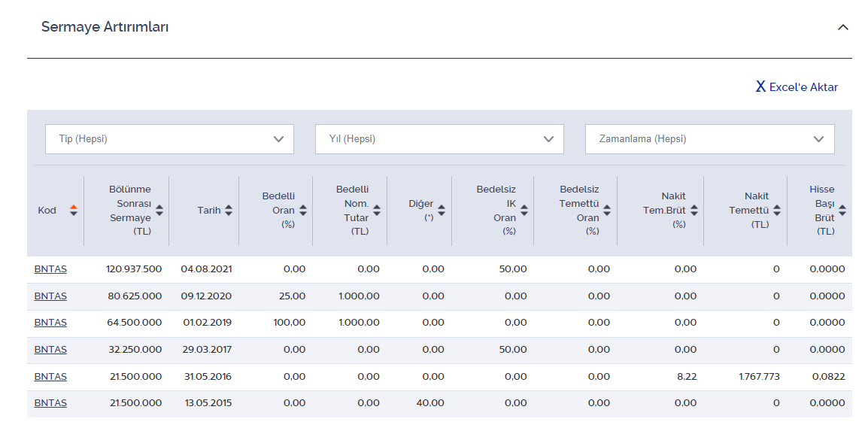
Task: Sort by Hisse Başı Brüt column
Action: click(x=842, y=211)
